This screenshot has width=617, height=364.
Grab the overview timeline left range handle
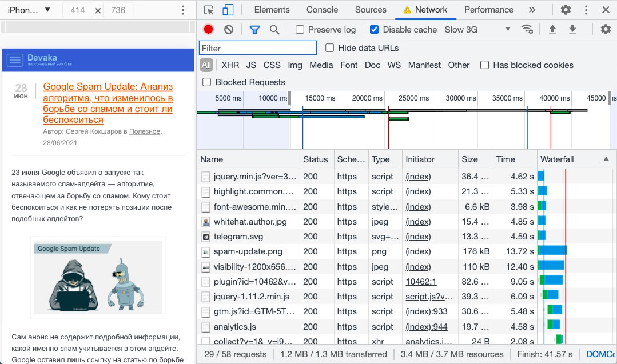(289, 98)
